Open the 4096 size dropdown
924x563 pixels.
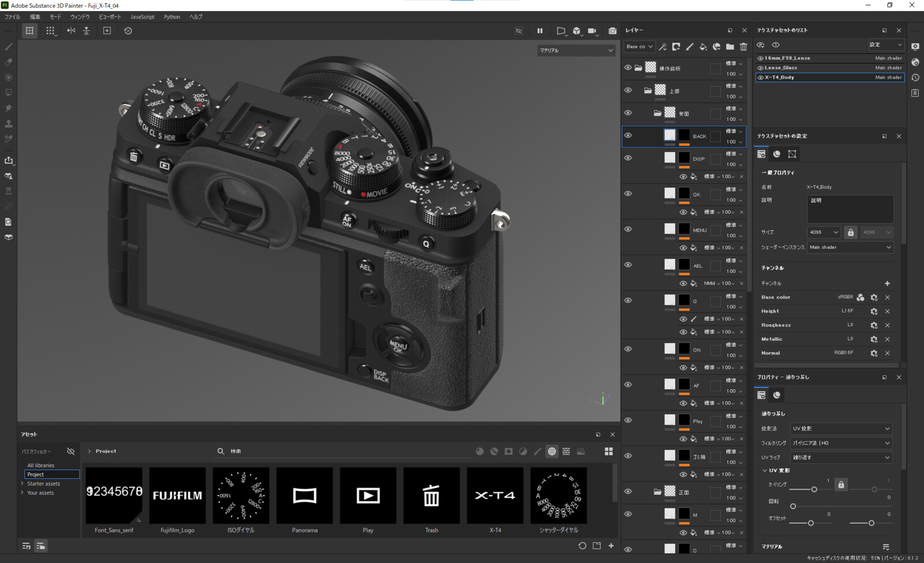pos(824,232)
